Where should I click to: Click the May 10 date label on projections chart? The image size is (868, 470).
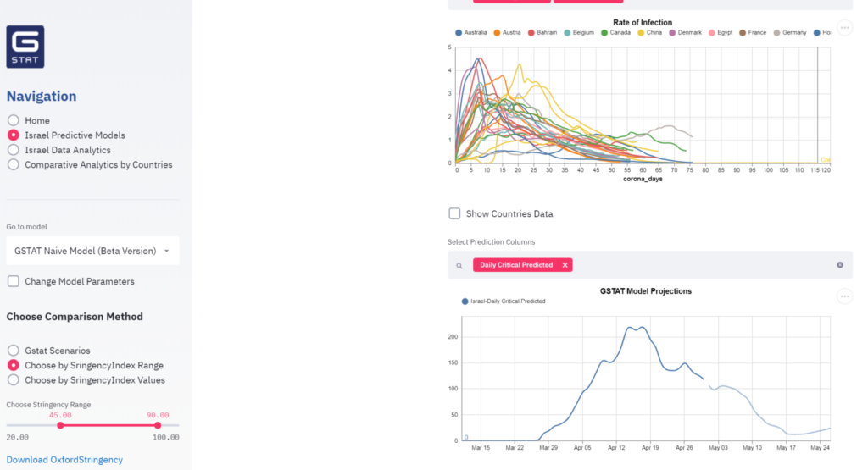tap(752, 448)
